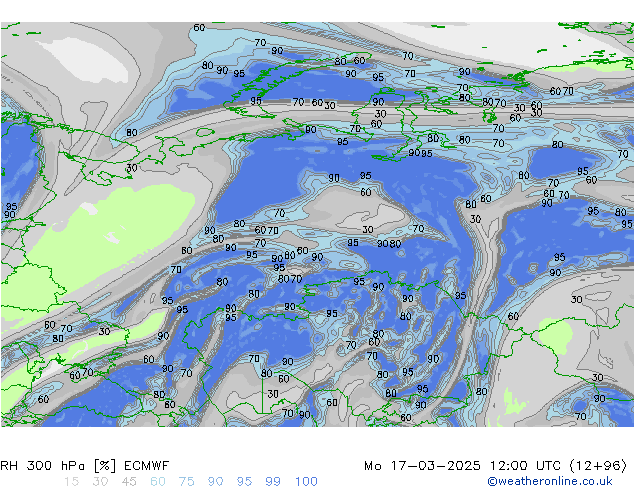The image size is (634, 490).
Task: Click legend value 30
Action: coord(100,481)
